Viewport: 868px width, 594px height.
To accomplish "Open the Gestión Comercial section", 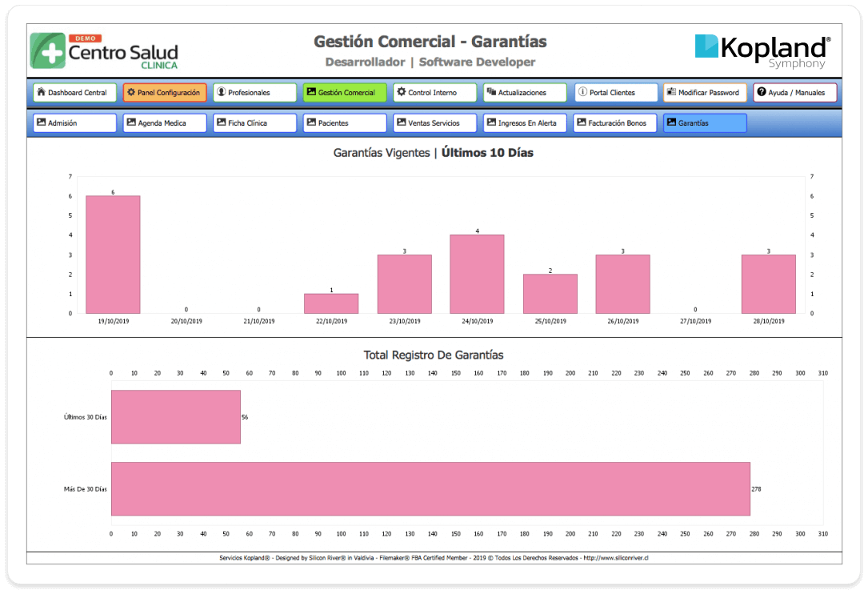I will (x=344, y=93).
